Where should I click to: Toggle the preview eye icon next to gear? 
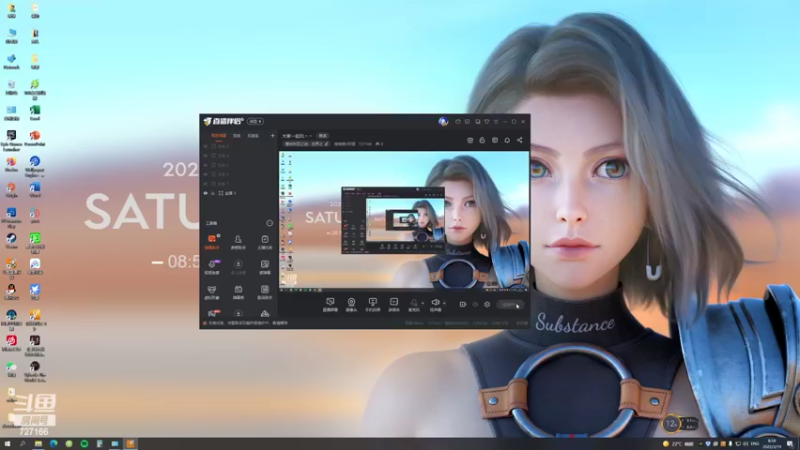(x=475, y=305)
